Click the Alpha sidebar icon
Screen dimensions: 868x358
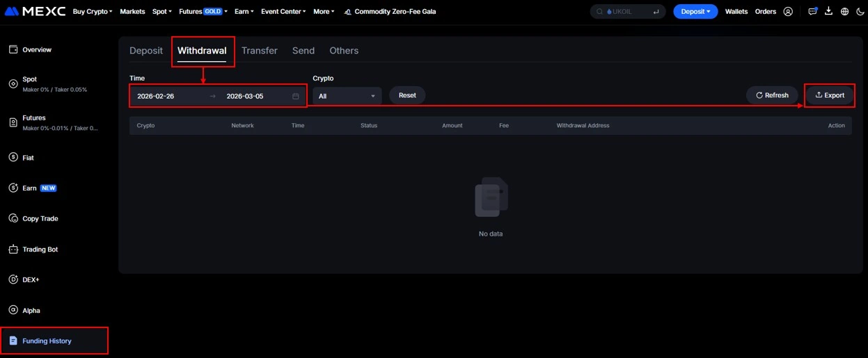pyautogui.click(x=13, y=310)
